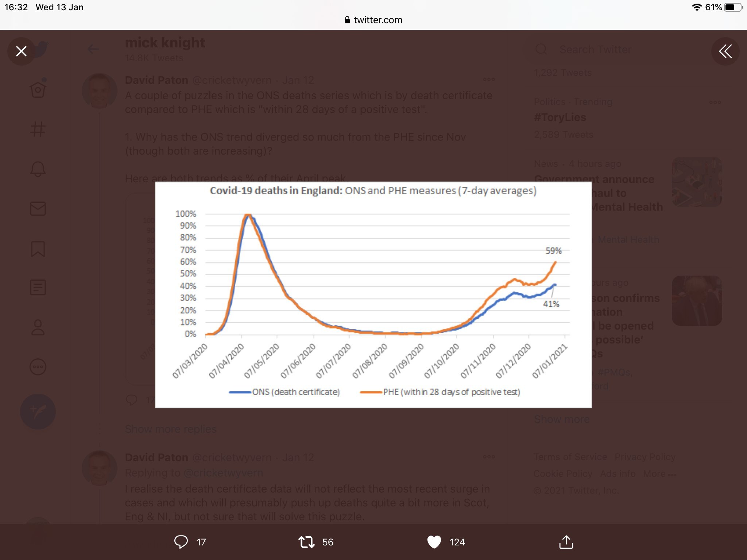Reply to the tweet via the comment icon

[x=181, y=542]
